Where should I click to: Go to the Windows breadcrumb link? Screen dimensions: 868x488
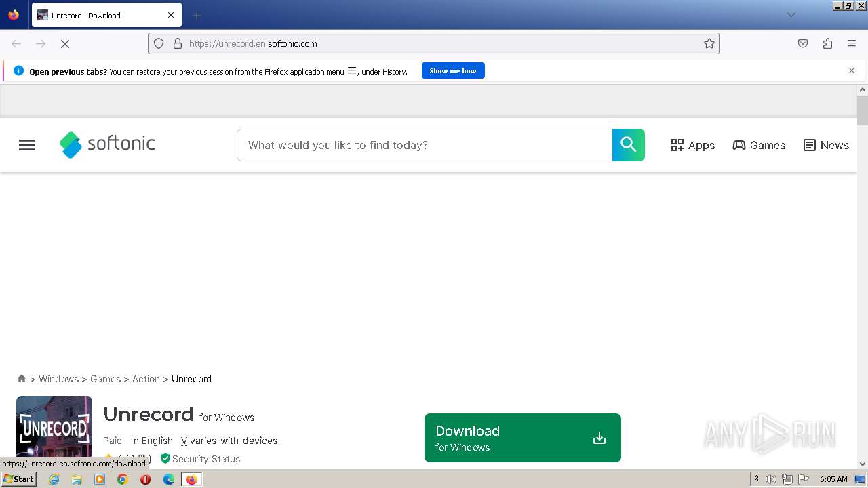click(58, 379)
